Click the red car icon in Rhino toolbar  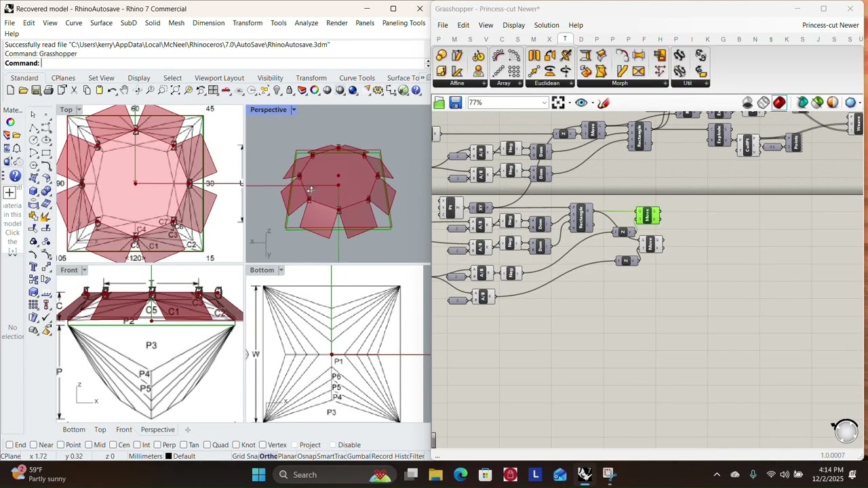pos(226,90)
